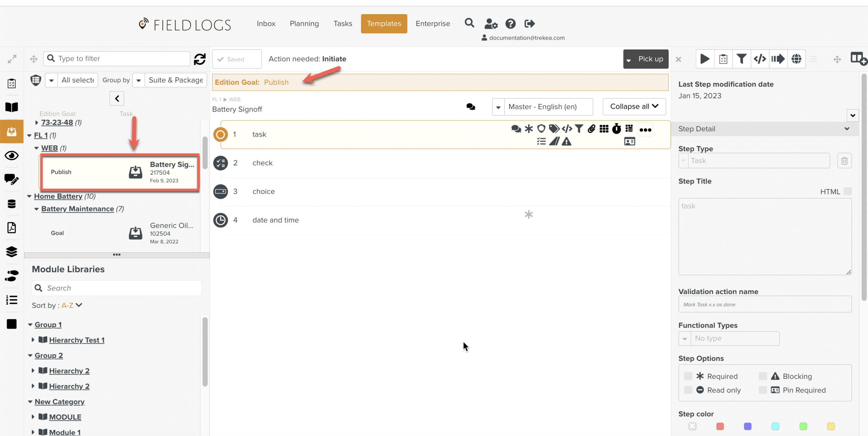Click the refresh icon beside filter box
868x436 pixels.
pos(200,59)
